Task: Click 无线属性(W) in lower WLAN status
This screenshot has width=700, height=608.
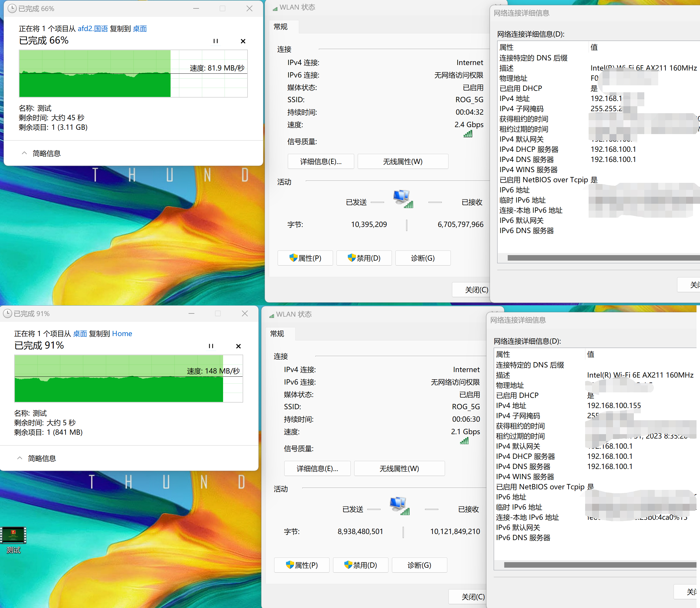Action: pos(399,469)
